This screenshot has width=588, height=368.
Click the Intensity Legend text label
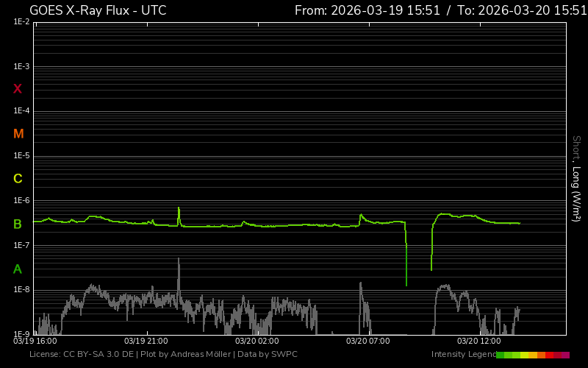463,355
